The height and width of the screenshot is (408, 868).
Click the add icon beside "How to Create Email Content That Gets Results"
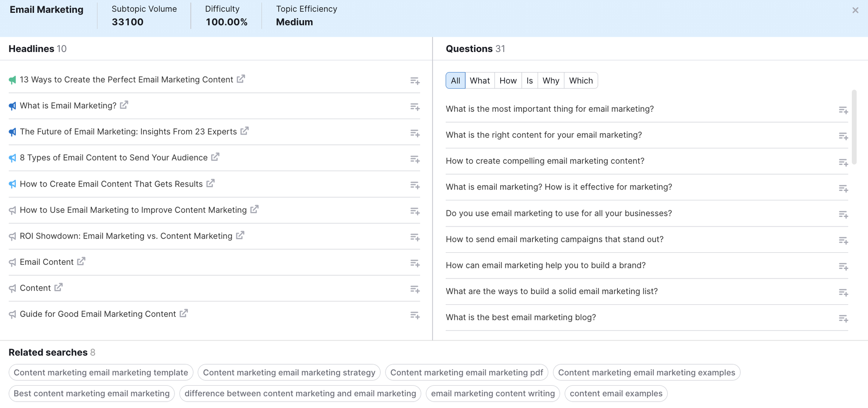click(415, 185)
